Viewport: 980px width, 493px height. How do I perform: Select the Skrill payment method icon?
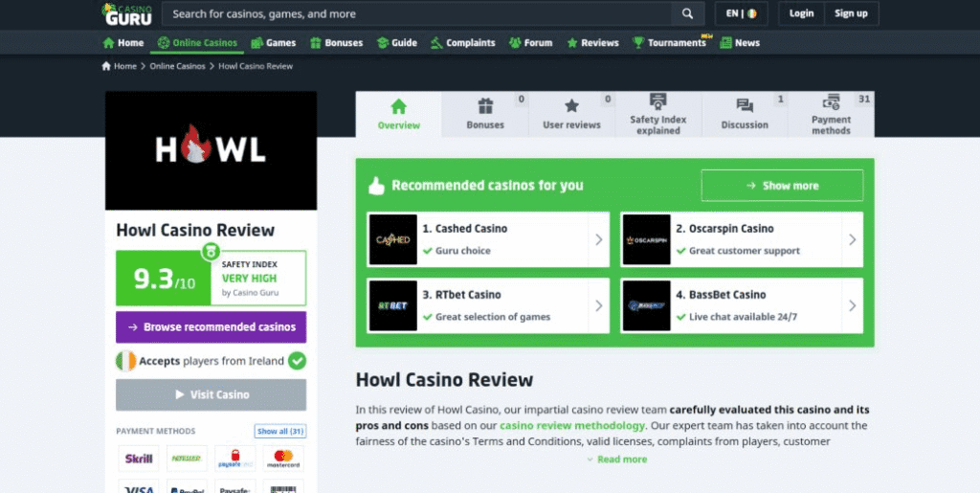click(139, 459)
